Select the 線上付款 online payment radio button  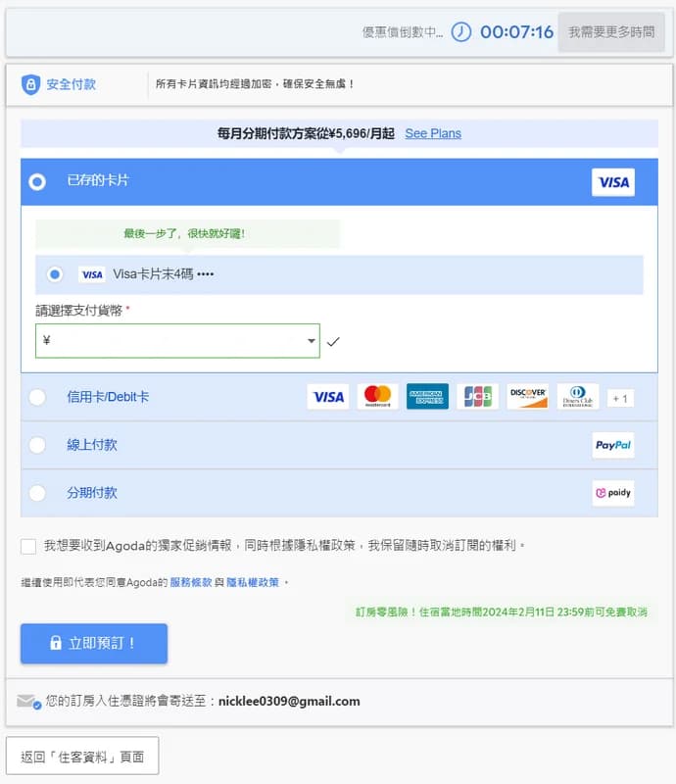coord(37,445)
